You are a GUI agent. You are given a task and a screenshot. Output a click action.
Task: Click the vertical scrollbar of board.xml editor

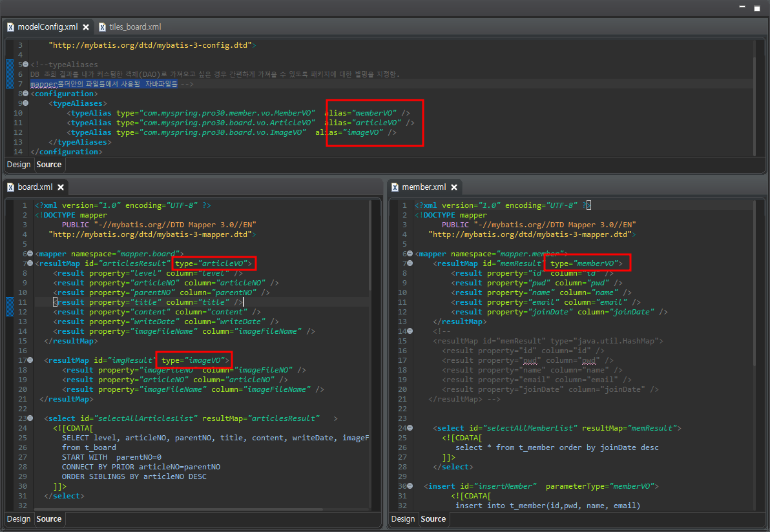(371, 245)
